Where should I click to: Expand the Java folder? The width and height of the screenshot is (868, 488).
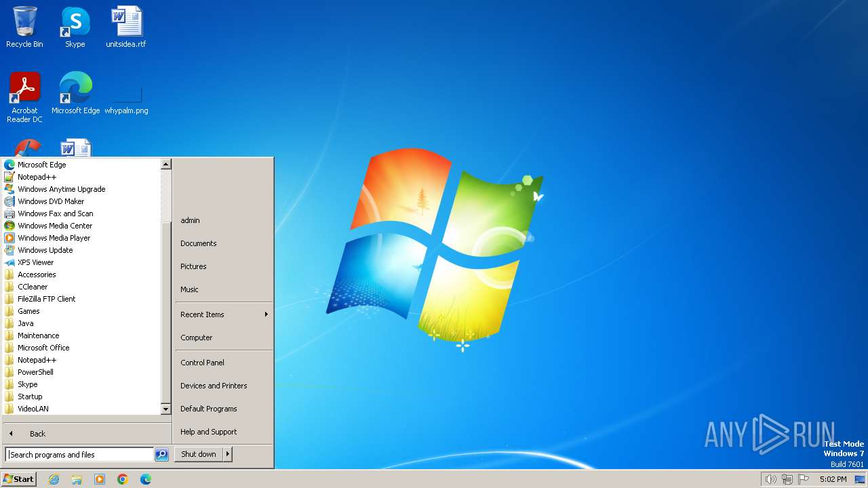(x=25, y=323)
